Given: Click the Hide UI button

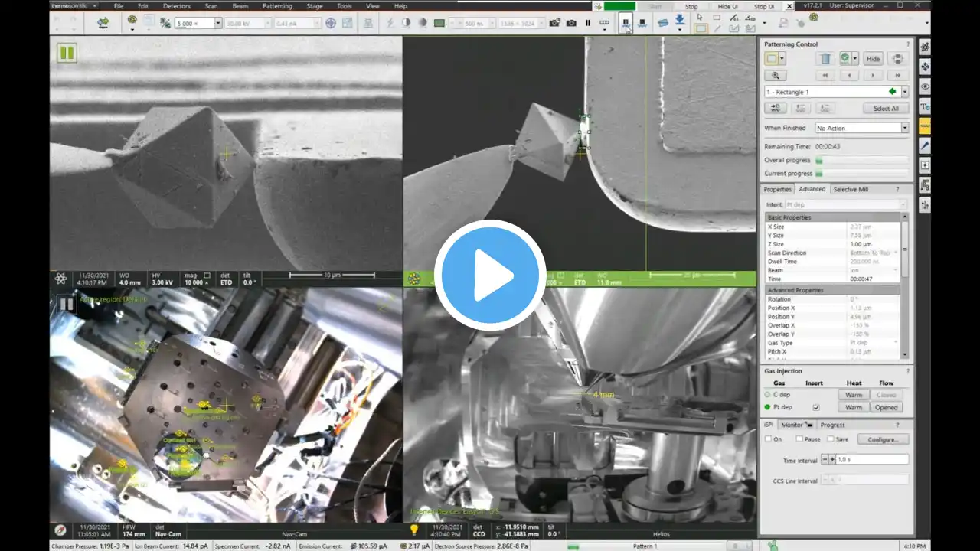Looking at the screenshot, I should pyautogui.click(x=728, y=6).
